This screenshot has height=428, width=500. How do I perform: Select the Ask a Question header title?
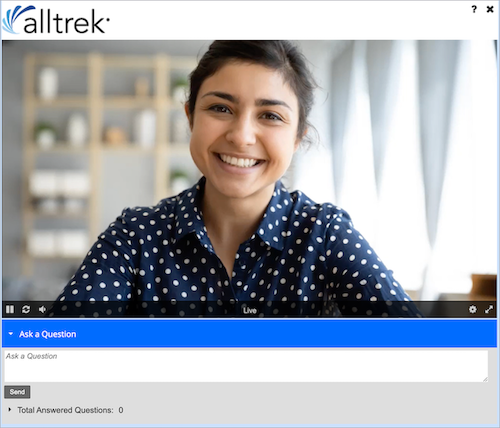click(x=48, y=334)
